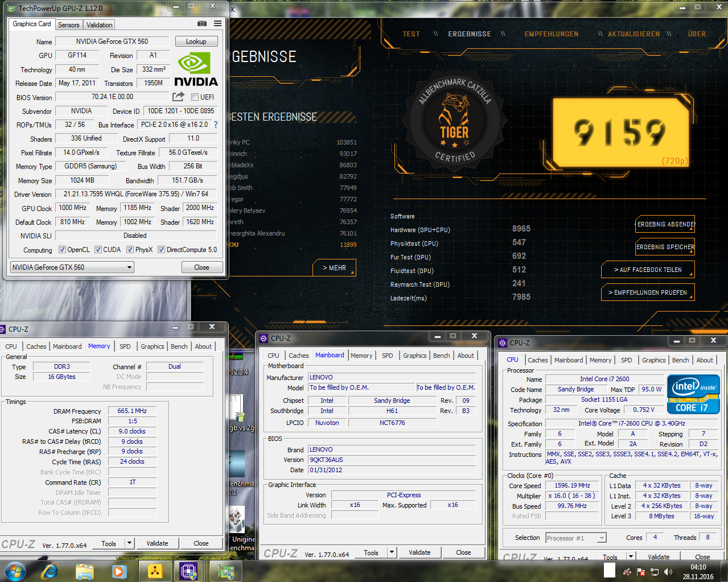Open the TEST menu in Catzilla
Screen dimensions: 728x582
(x=412, y=34)
